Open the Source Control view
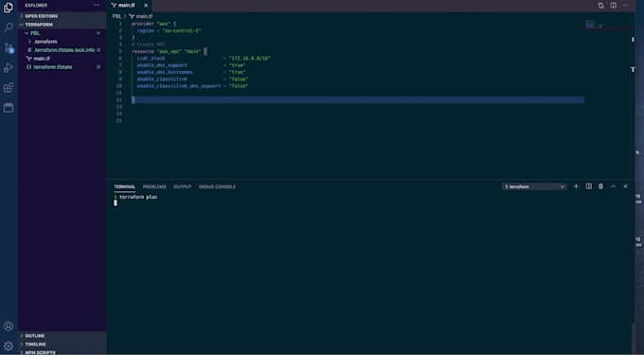 [x=9, y=48]
